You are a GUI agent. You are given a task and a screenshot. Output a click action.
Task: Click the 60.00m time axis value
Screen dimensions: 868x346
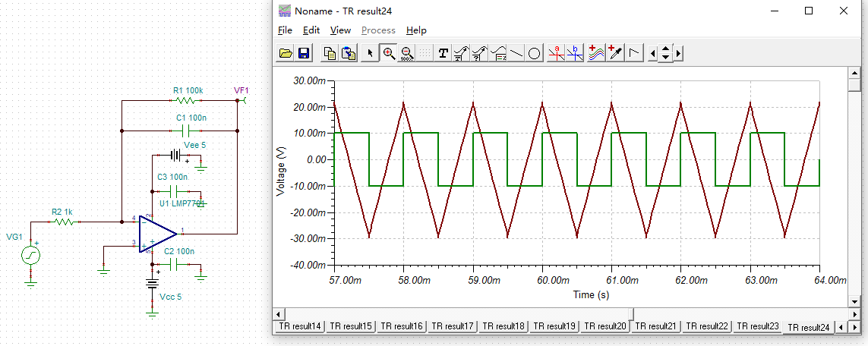[x=553, y=281]
